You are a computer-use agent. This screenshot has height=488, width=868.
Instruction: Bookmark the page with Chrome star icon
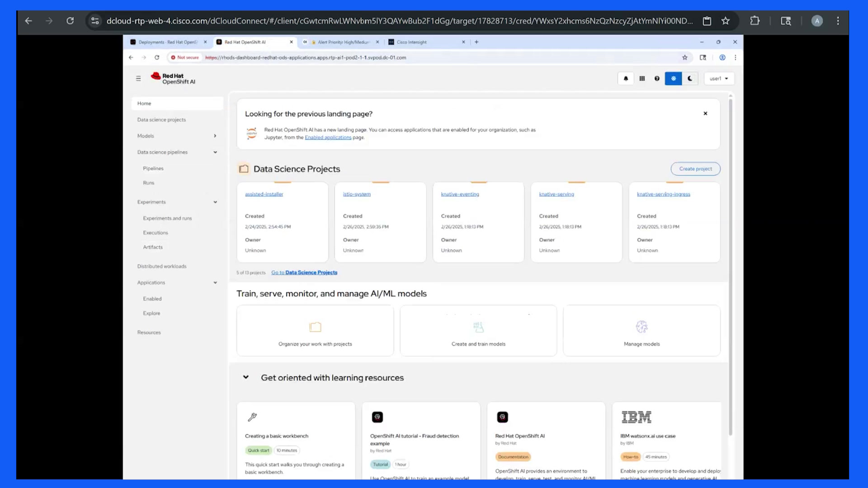(726, 21)
